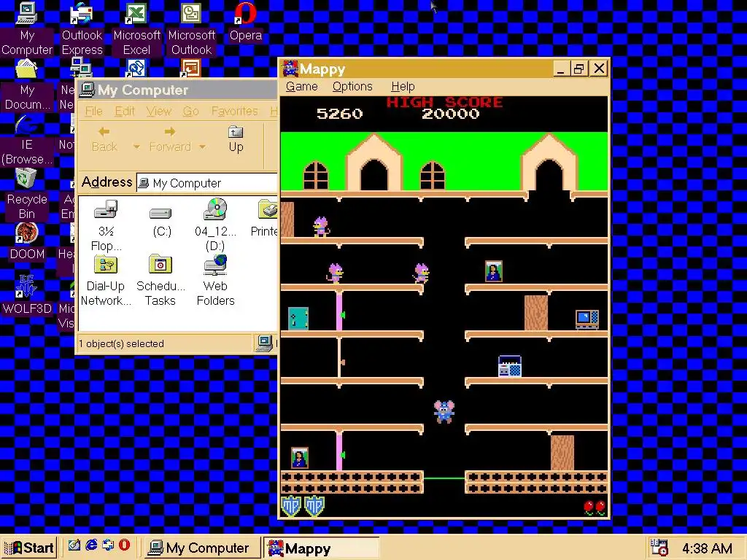This screenshot has width=747, height=560.
Task: Restore down the Mappy window
Action: (578, 69)
